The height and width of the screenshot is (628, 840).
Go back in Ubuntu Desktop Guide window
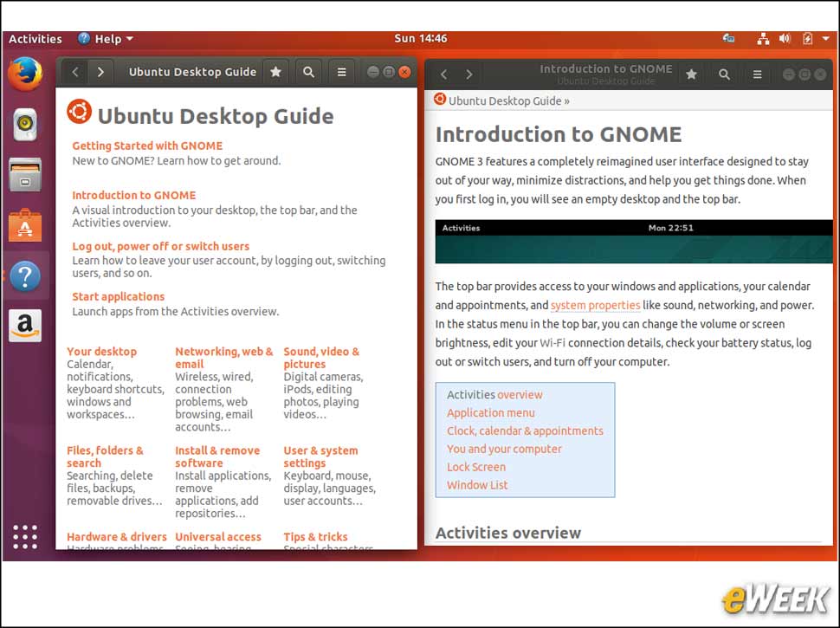click(x=75, y=72)
